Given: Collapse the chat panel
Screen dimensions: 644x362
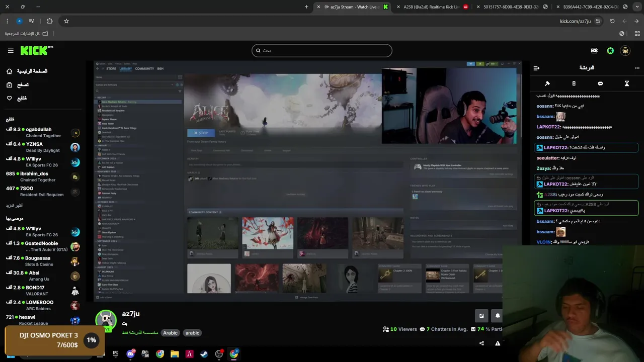Looking at the screenshot, I should pos(536,68).
